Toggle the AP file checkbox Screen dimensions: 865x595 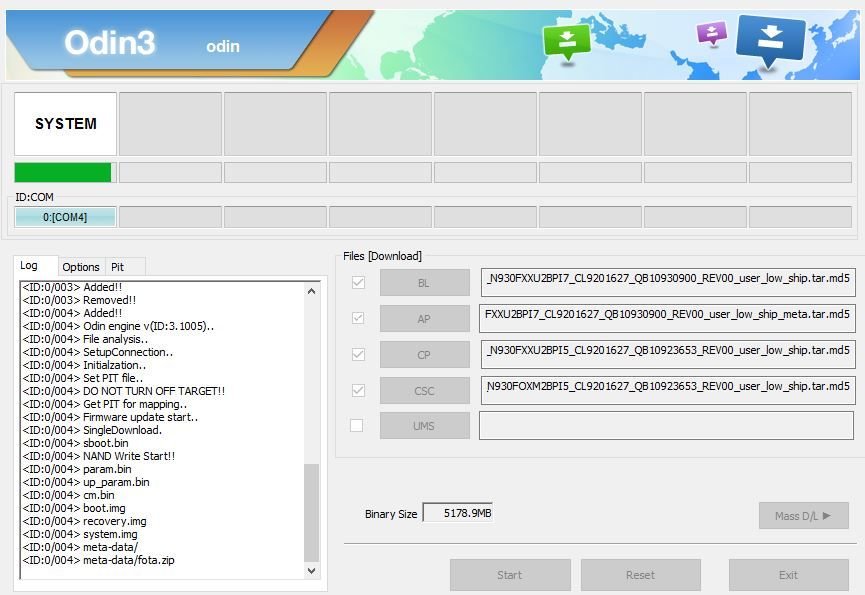358,318
